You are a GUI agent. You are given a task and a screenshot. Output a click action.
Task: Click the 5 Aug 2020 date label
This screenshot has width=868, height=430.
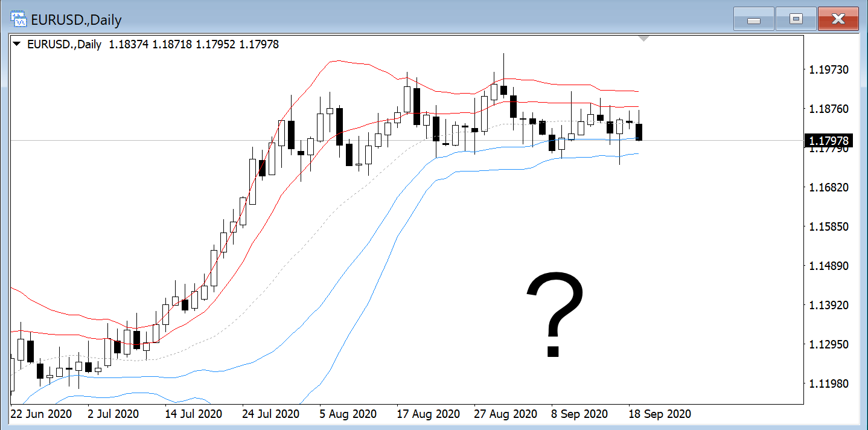pos(348,414)
